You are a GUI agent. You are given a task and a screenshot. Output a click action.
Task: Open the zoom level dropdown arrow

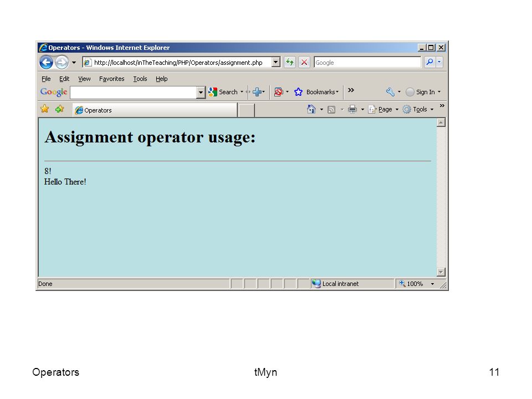pos(433,284)
